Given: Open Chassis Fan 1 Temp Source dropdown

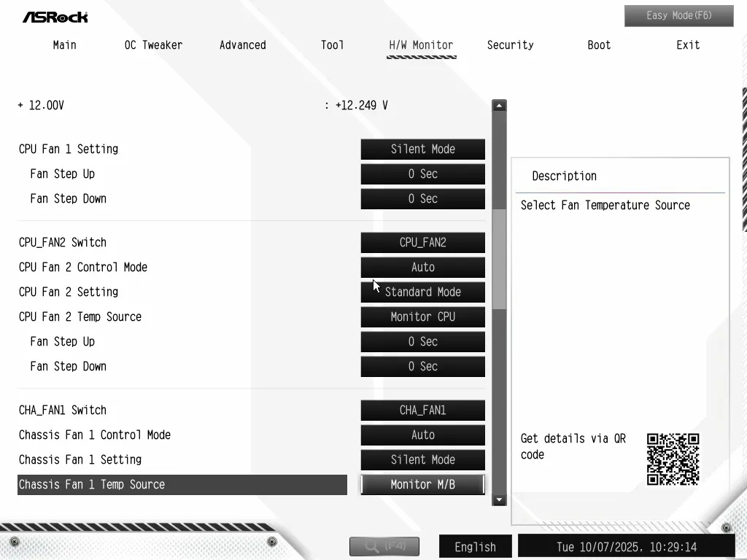Looking at the screenshot, I should (422, 485).
